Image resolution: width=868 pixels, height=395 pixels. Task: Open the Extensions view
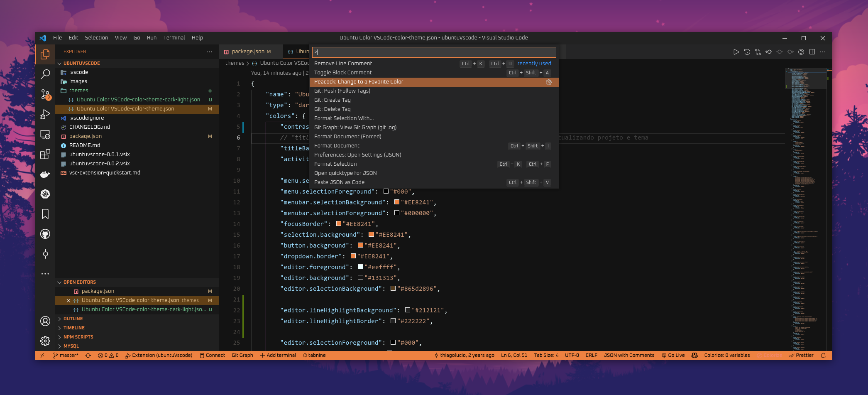(45, 155)
